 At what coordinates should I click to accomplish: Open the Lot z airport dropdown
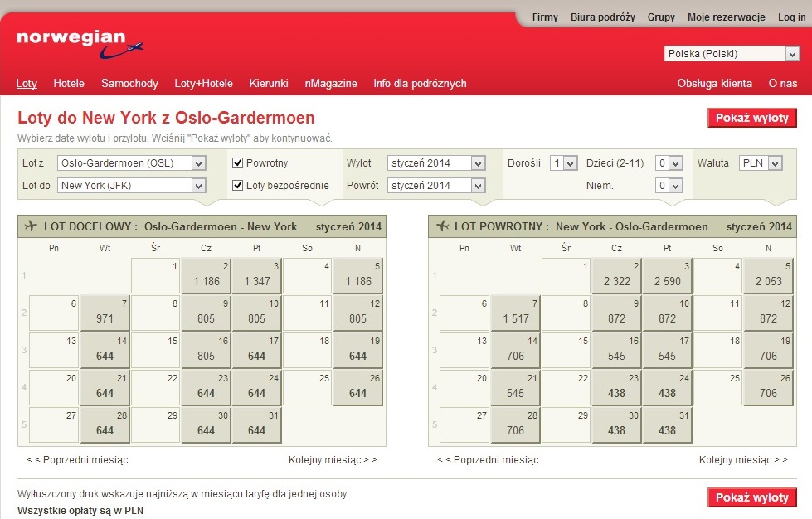pyautogui.click(x=132, y=163)
